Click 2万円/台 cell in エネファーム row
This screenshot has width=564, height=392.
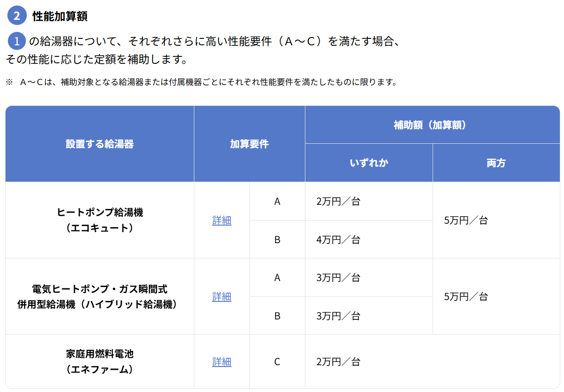pos(338,361)
